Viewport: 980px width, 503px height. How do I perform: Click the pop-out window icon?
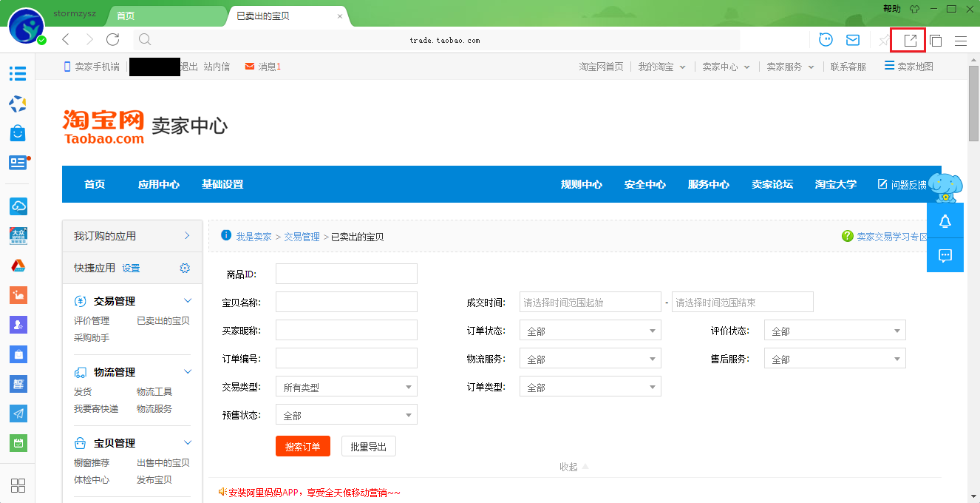click(911, 41)
